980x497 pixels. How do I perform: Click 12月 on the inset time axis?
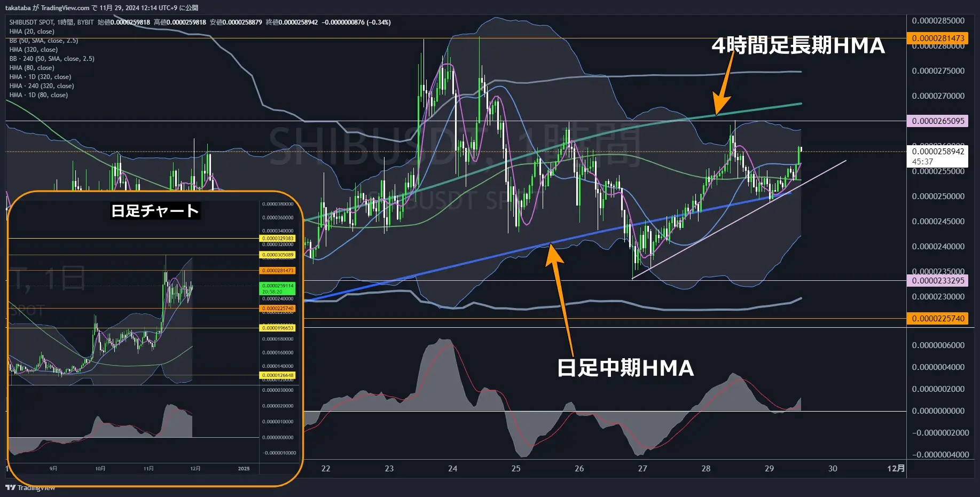coord(195,469)
